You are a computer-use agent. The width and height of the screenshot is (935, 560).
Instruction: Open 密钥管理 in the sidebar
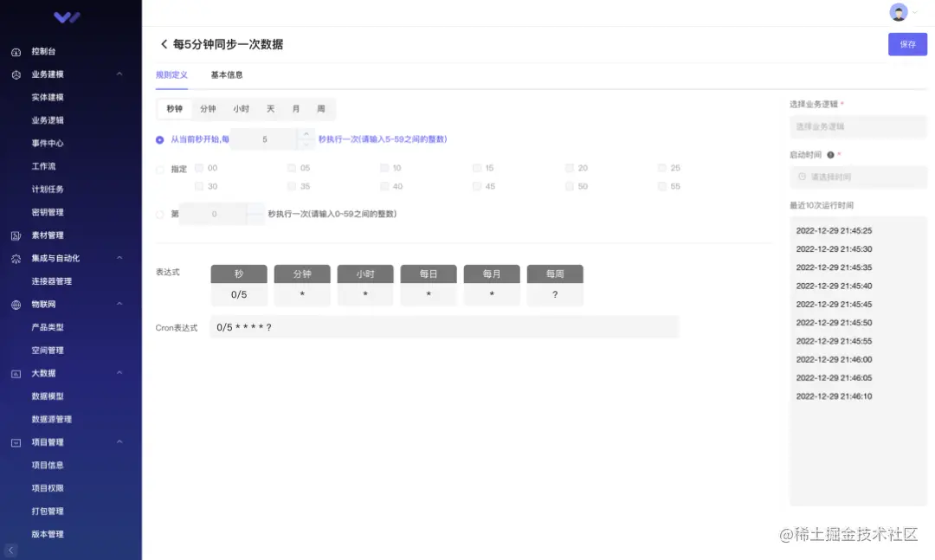(48, 212)
